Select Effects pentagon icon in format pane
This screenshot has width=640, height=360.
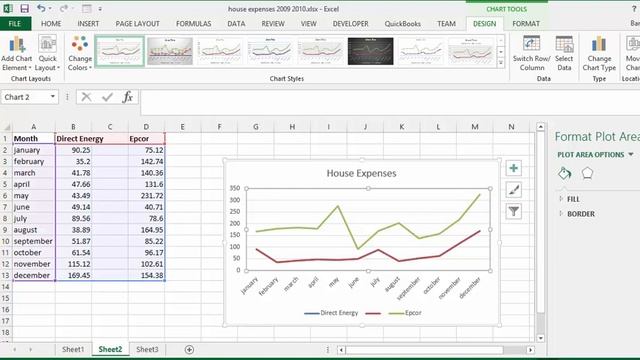pos(587,173)
